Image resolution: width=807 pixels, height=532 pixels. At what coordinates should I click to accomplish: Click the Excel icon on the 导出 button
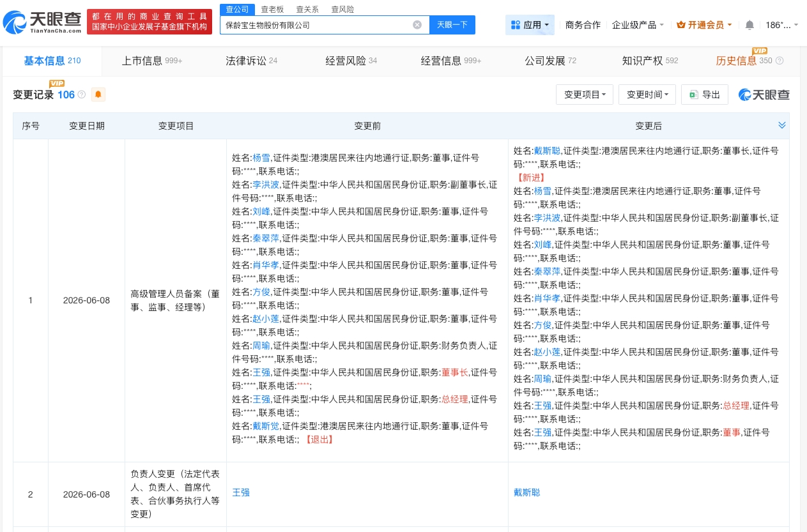pyautogui.click(x=693, y=95)
